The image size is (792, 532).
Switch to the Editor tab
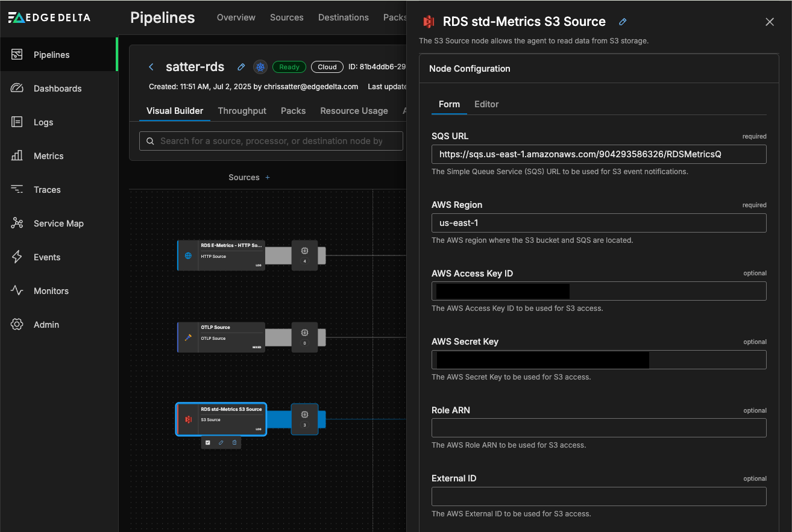[x=486, y=104]
